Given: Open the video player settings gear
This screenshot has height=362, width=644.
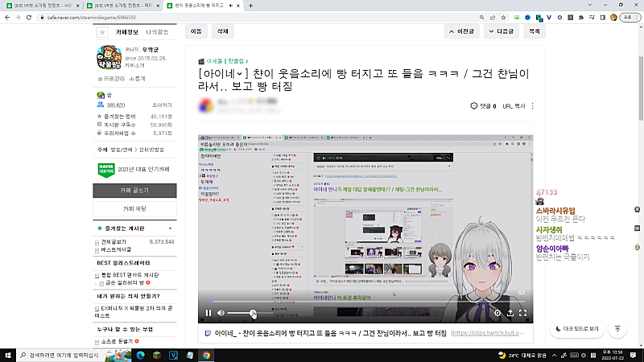Looking at the screenshot, I should 497,313.
